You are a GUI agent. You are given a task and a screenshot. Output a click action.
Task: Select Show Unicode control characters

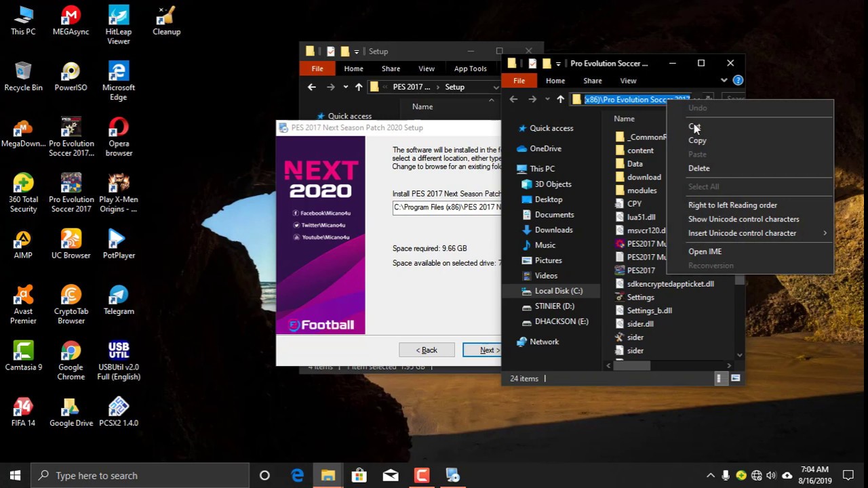750,219
